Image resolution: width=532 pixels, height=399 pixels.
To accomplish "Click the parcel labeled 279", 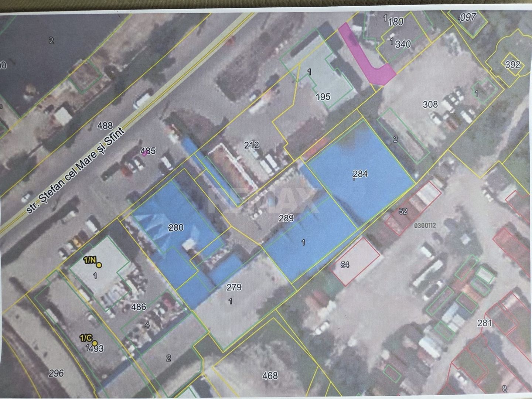I will (x=234, y=287).
